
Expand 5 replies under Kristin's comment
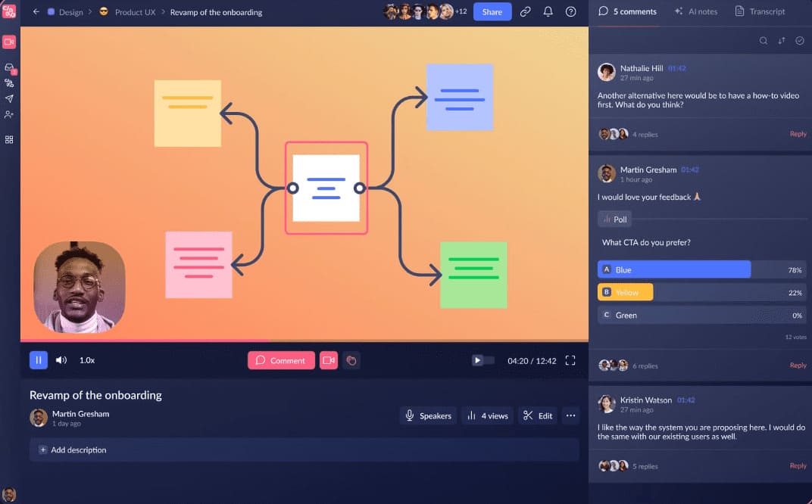(645, 466)
